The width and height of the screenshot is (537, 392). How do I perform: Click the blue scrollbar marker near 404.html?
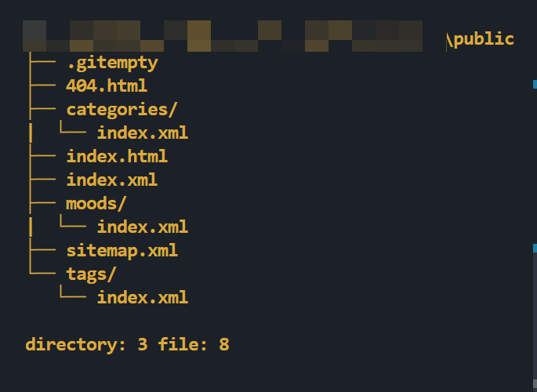click(x=535, y=84)
